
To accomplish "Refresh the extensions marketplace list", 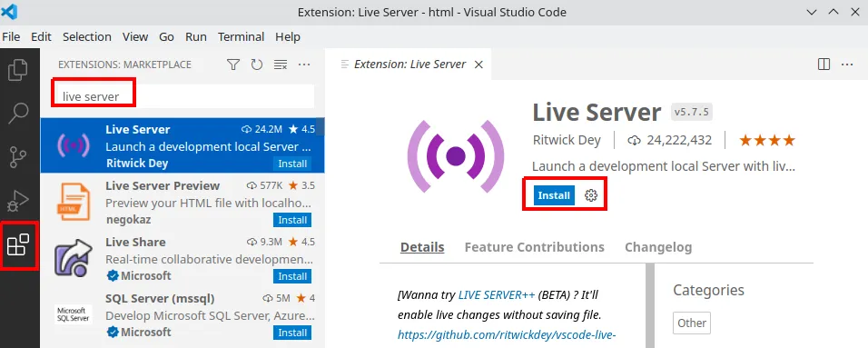I will coord(256,65).
